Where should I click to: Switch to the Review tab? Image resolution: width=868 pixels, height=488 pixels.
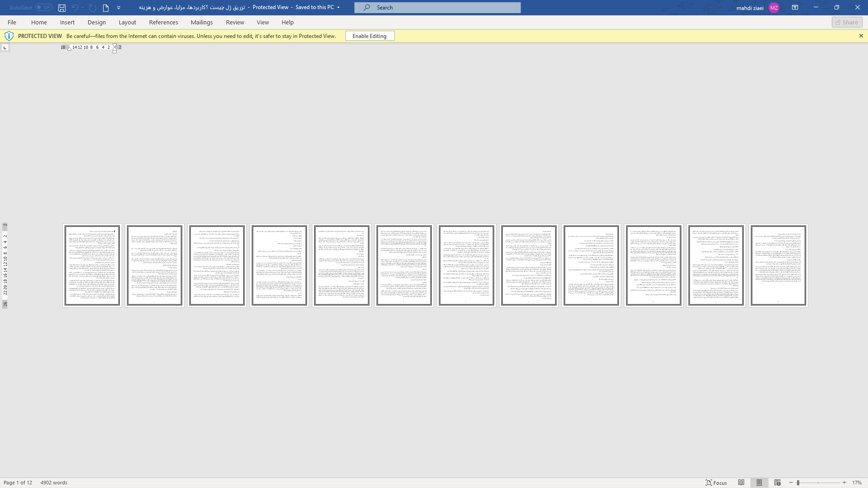tap(235, 22)
